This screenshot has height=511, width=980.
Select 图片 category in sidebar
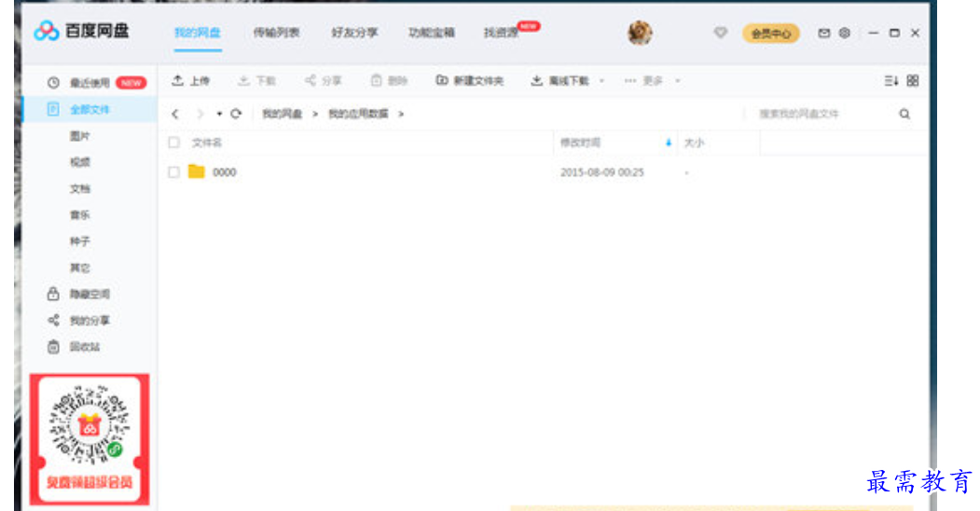coord(80,135)
